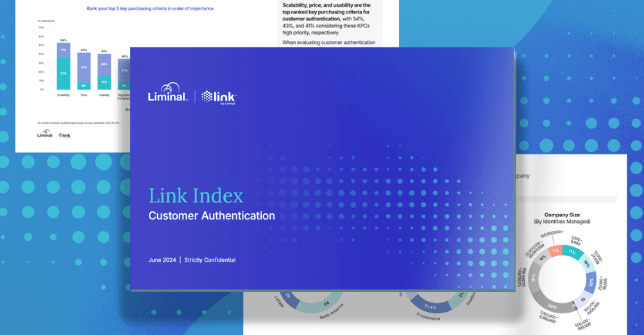Click the June 2024 date text
This screenshot has height=335, width=644.
162,260
